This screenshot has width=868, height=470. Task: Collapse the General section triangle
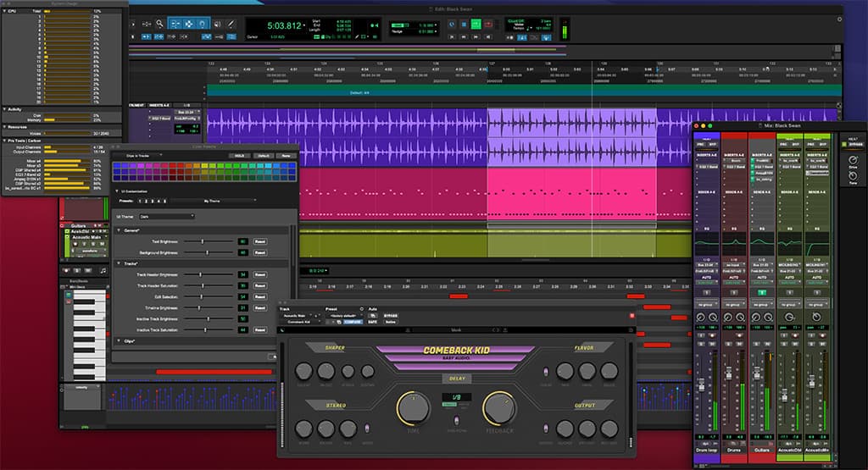(119, 230)
